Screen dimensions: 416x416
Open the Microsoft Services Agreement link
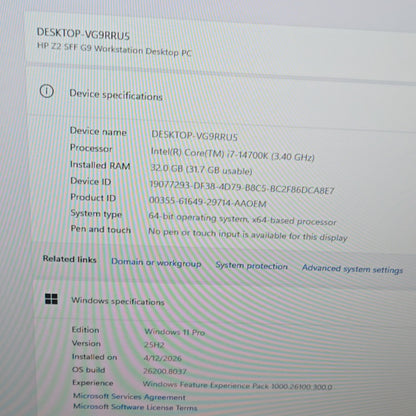(x=129, y=397)
